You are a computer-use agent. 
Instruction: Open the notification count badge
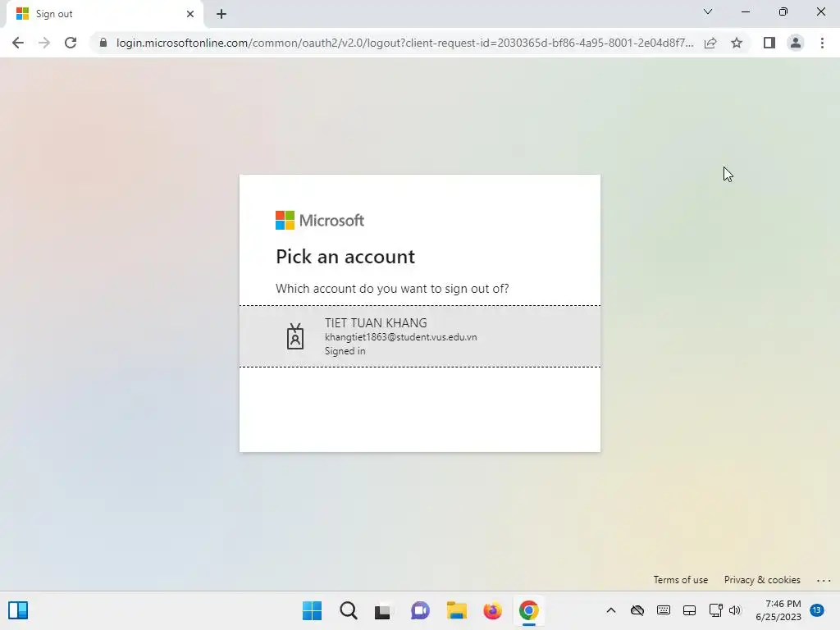pos(817,609)
